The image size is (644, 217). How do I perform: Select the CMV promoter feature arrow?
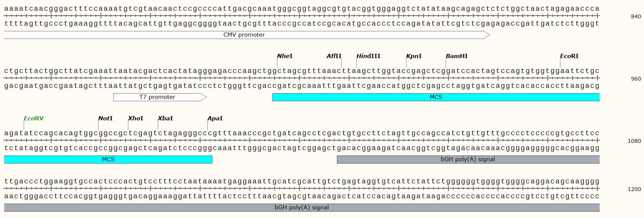point(244,35)
